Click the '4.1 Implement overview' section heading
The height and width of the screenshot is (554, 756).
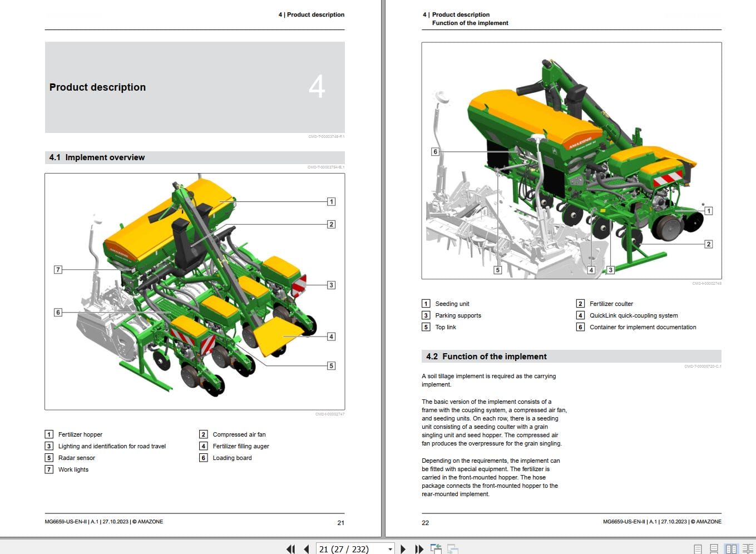97,157
